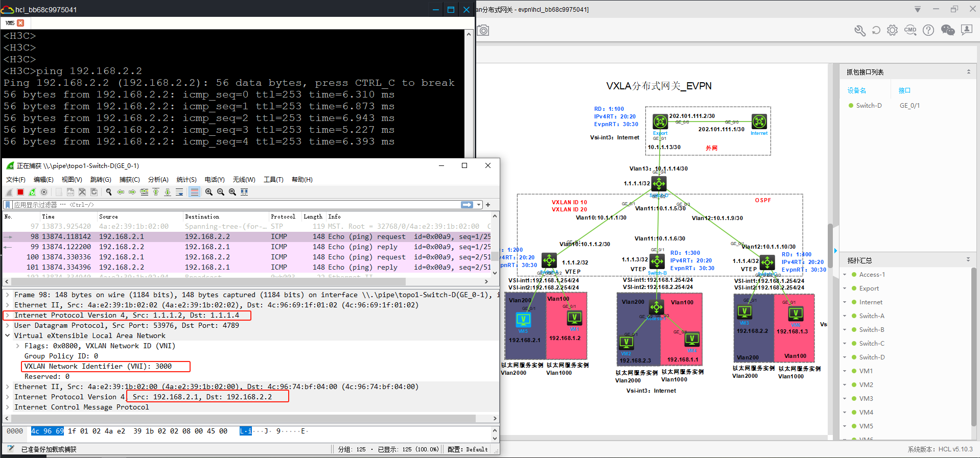Click the display filter input field
980x458 pixels.
tap(235, 205)
